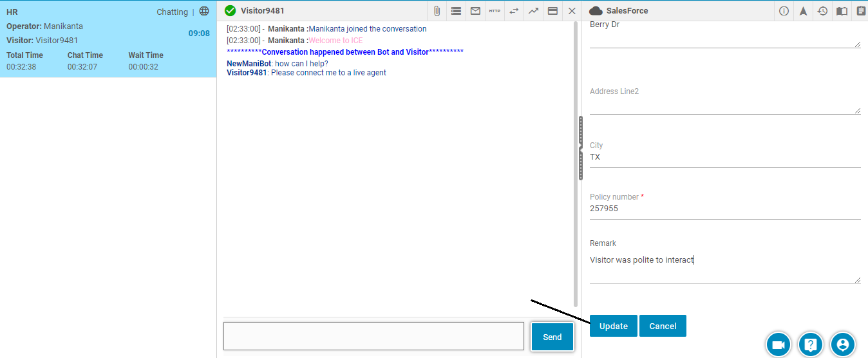Screen dimensions: 868x358
Task: Open the open-book knowledge base icon
Action: [842, 11]
